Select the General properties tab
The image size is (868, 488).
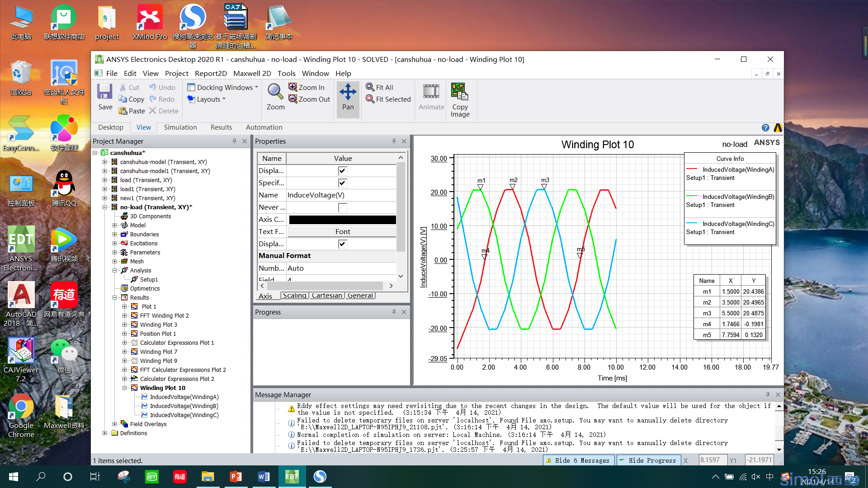pos(360,296)
